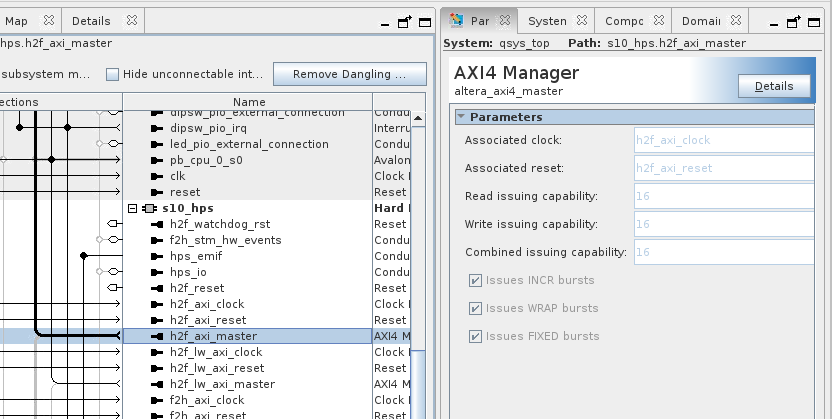Click pb_cpu_0_s0 interface icon

(157, 160)
